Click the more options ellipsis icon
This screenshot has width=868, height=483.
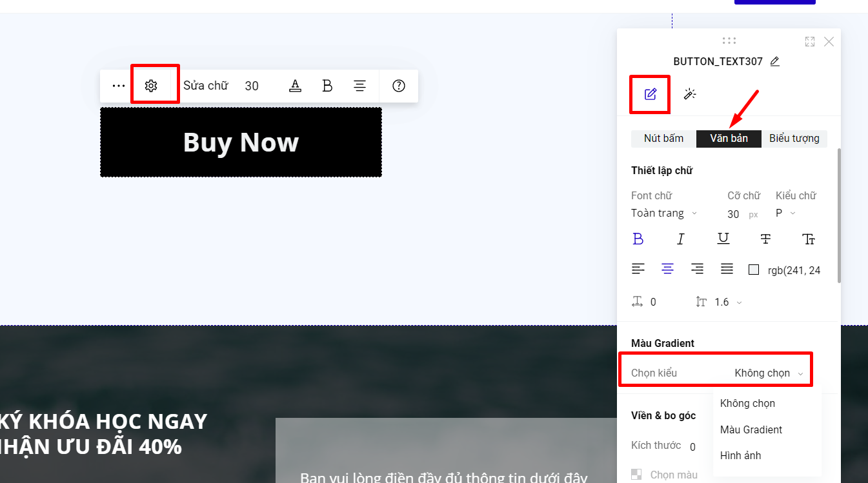pos(118,86)
